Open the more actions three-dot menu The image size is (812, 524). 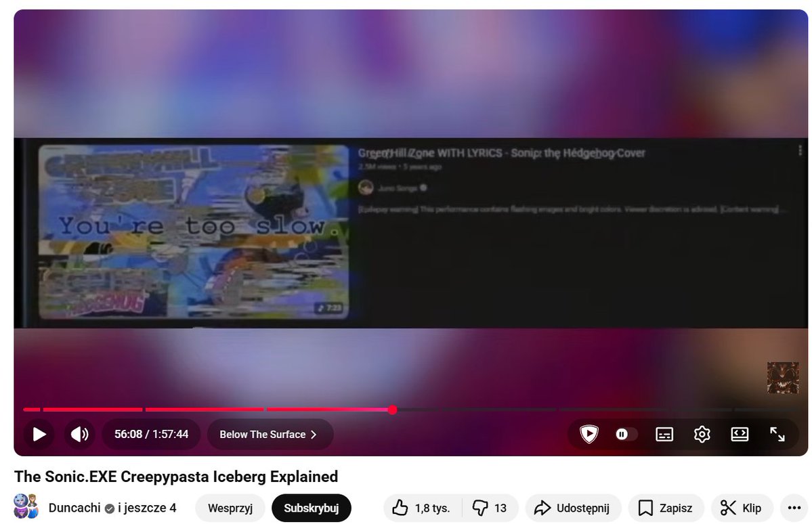point(794,508)
